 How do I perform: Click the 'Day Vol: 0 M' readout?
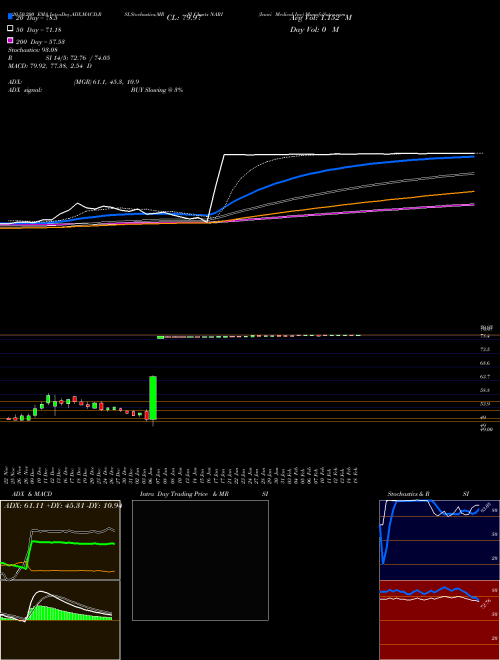pyautogui.click(x=314, y=30)
